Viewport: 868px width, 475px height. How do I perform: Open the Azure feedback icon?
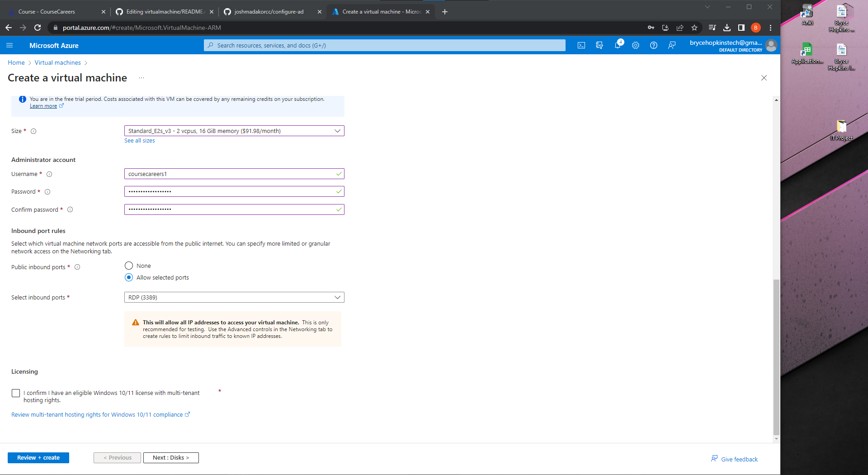point(672,45)
